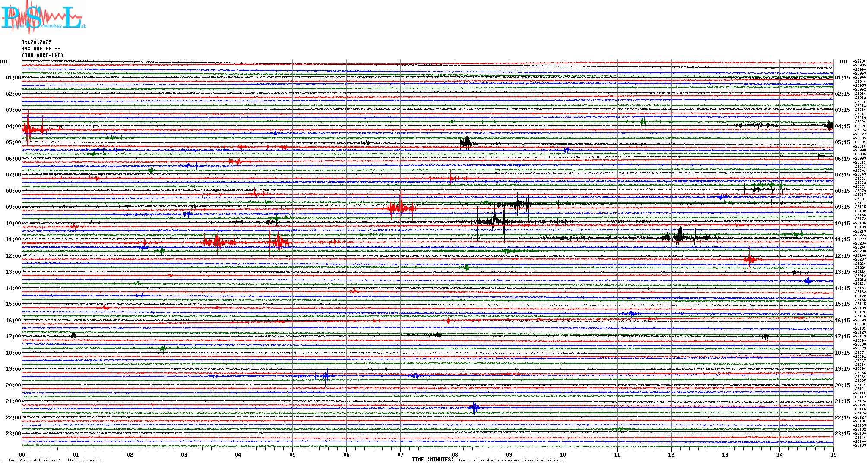The width and height of the screenshot is (868, 466).
Task: Click the ANX HNE HP station label
Action: 41,49
